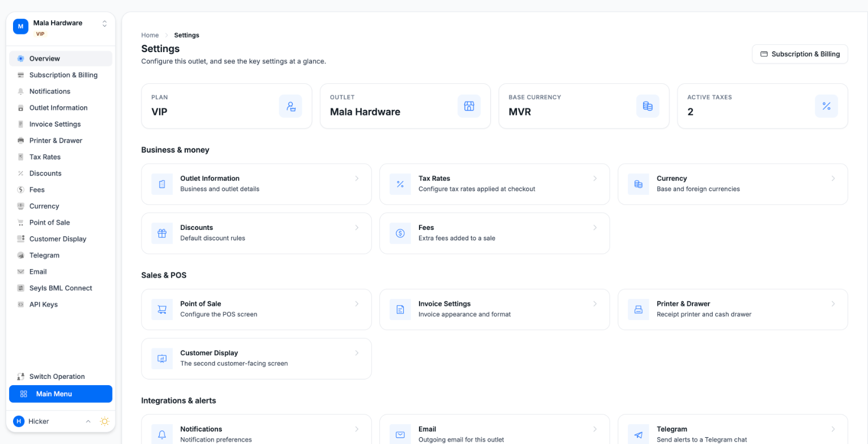Click the Mala Hardware blue M avatar

click(20, 26)
